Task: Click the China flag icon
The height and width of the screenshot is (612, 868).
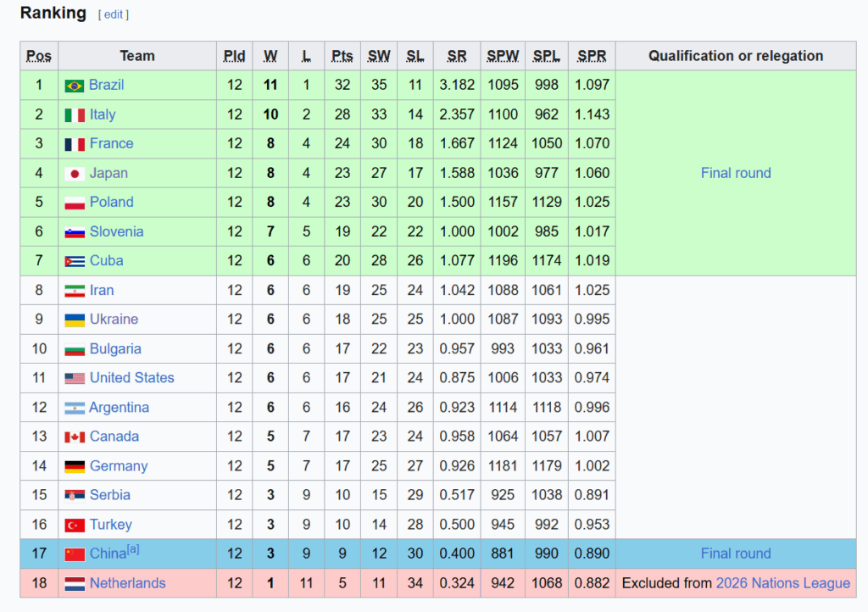Action: (x=75, y=554)
